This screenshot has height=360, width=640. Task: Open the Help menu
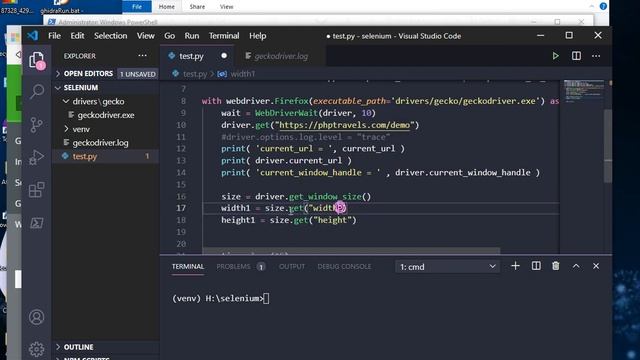click(258, 36)
